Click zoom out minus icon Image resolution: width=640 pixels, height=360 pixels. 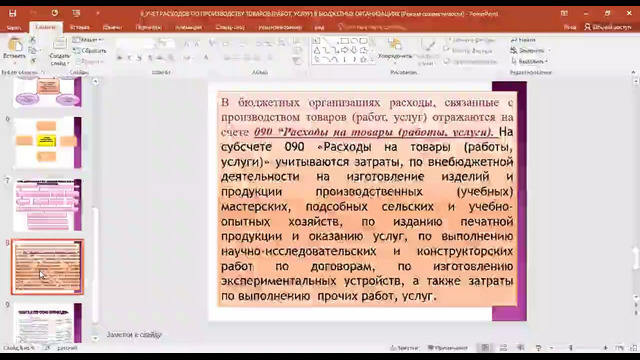click(x=551, y=348)
